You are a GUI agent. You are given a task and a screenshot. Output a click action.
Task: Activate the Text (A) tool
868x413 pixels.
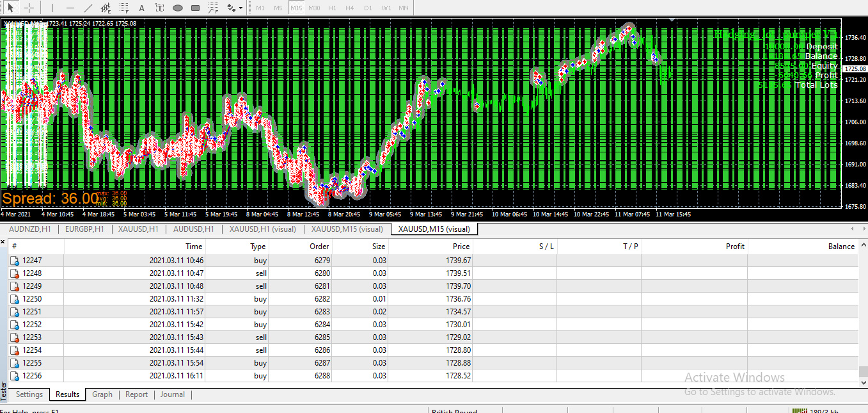point(141,8)
